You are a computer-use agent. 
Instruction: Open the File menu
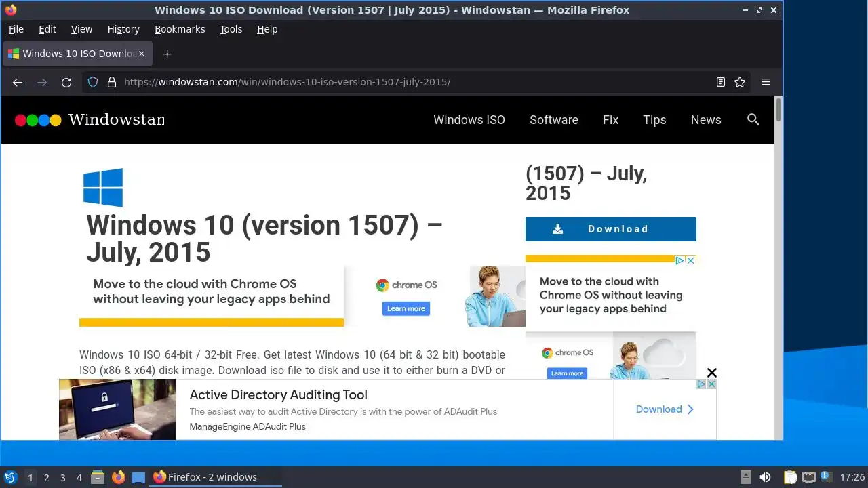pos(16,29)
